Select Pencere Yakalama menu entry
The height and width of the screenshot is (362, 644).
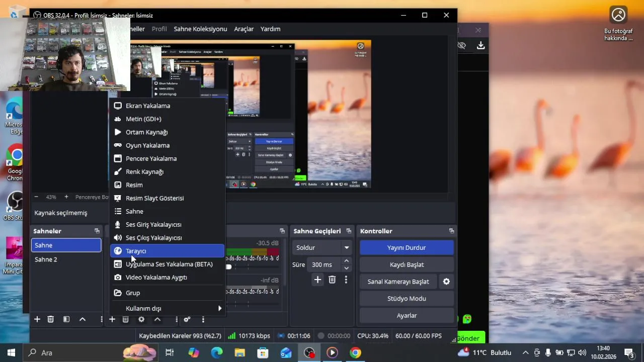click(168, 158)
